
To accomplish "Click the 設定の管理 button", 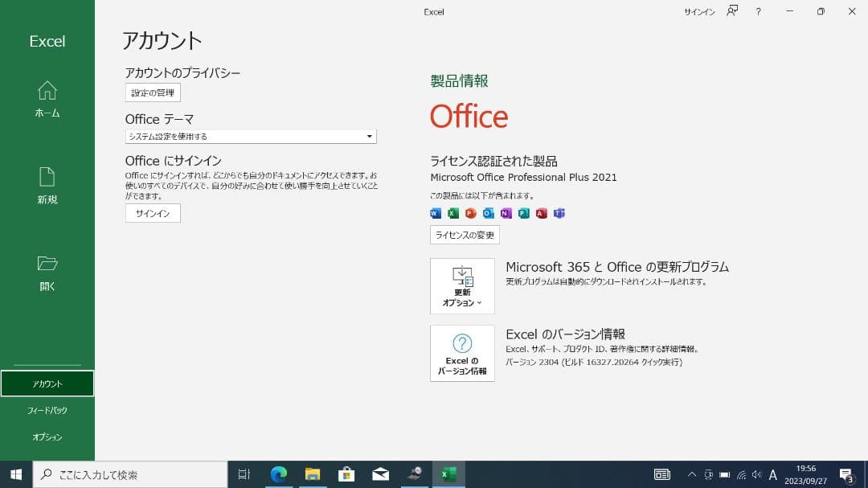I will [x=153, y=92].
